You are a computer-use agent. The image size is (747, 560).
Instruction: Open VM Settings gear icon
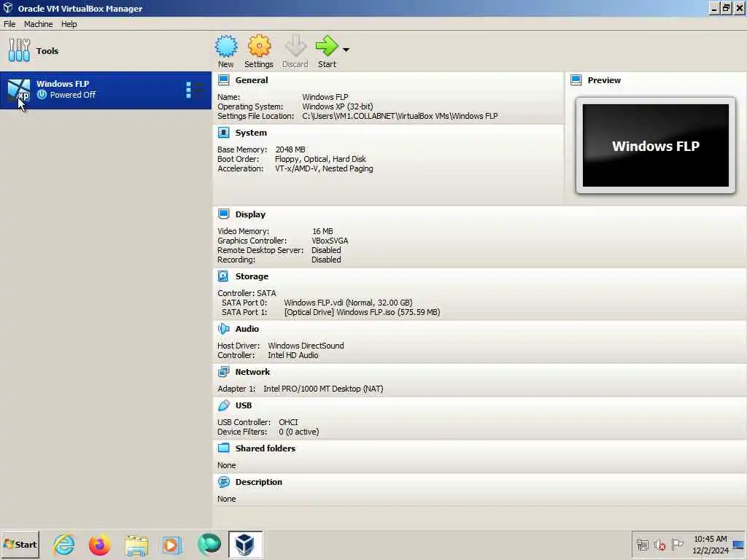259,46
